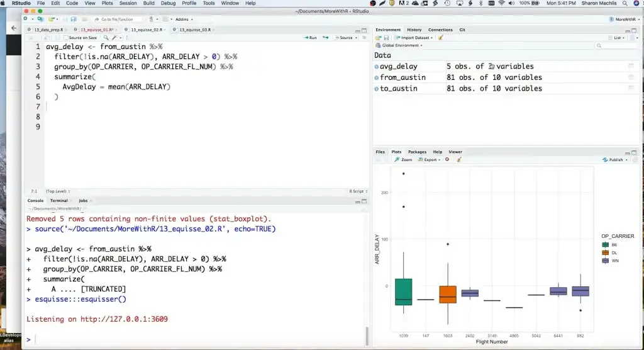The height and width of the screenshot is (350, 644).
Task: Open from_austin data viewer grid icon
Action: click(x=631, y=77)
